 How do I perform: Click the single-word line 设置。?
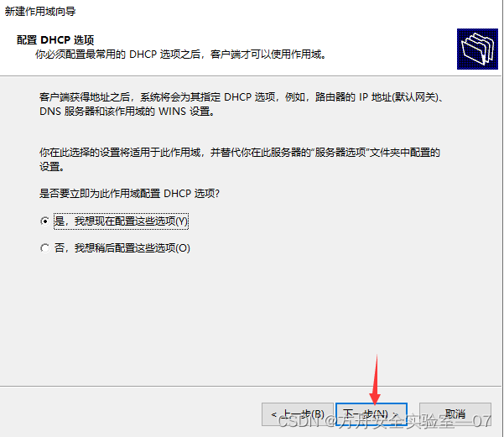click(x=51, y=167)
